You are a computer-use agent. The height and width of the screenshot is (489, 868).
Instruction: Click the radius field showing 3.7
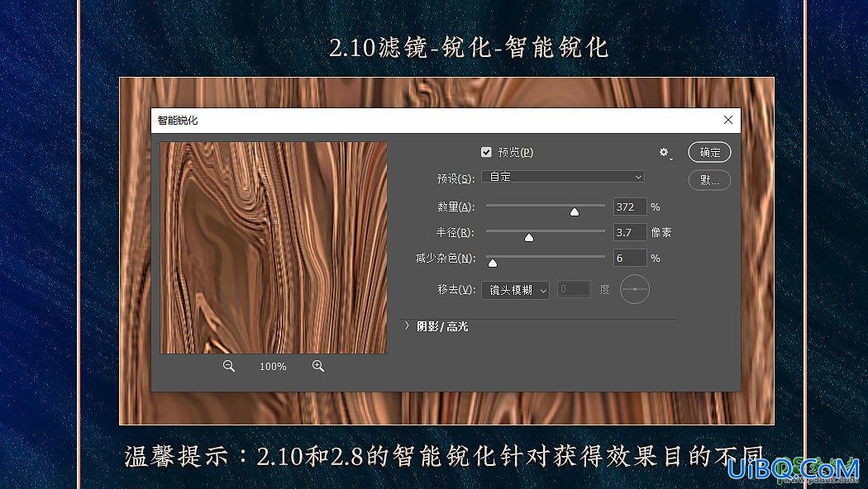point(630,232)
